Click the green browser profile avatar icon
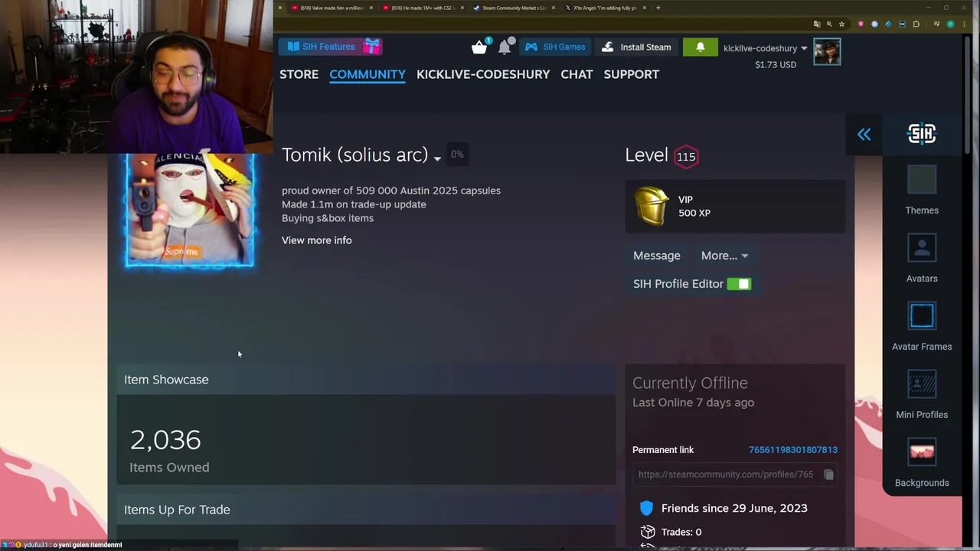This screenshot has height=551, width=980. point(950,24)
